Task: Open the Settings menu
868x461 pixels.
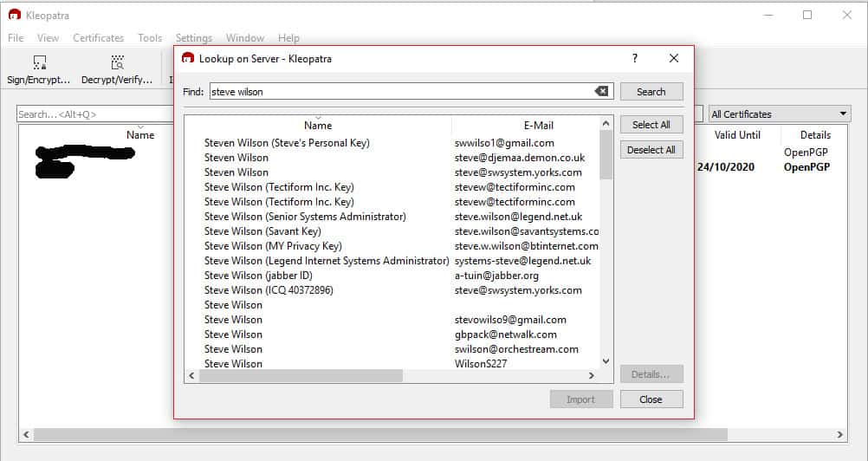Action: tap(194, 37)
